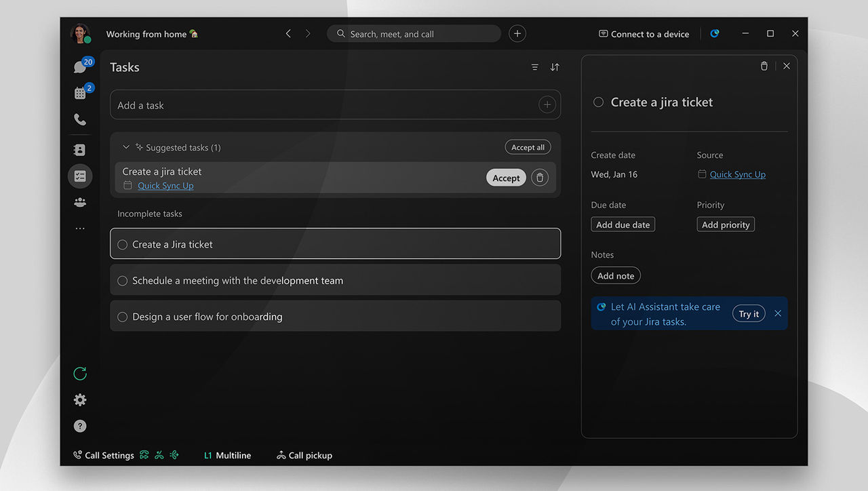Open Multiline menu in the status bar
The width and height of the screenshot is (868, 491).
pyautogui.click(x=228, y=455)
